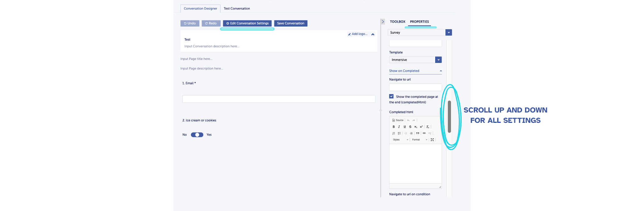Click Input Page title placeholder
The image size is (644, 211).
[x=197, y=59]
